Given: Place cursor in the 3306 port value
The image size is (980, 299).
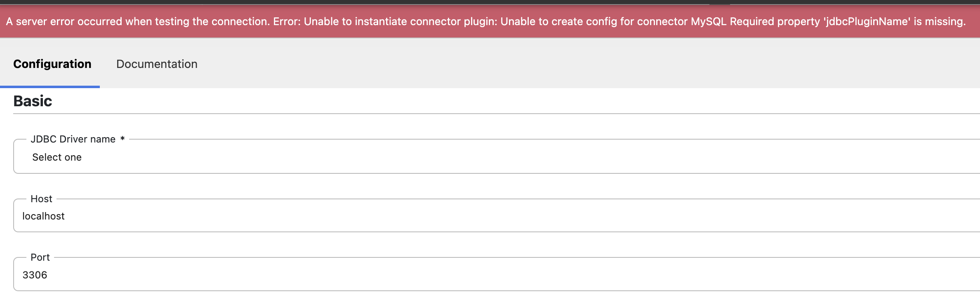Looking at the screenshot, I should click(35, 275).
